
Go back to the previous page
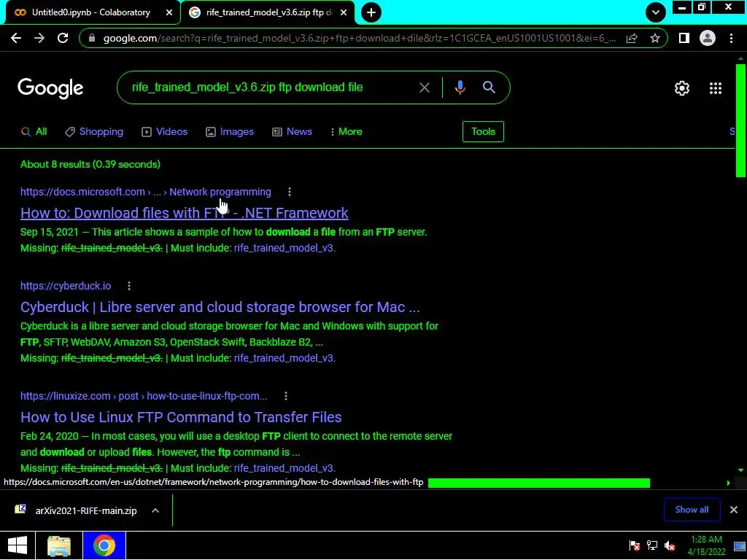16,38
